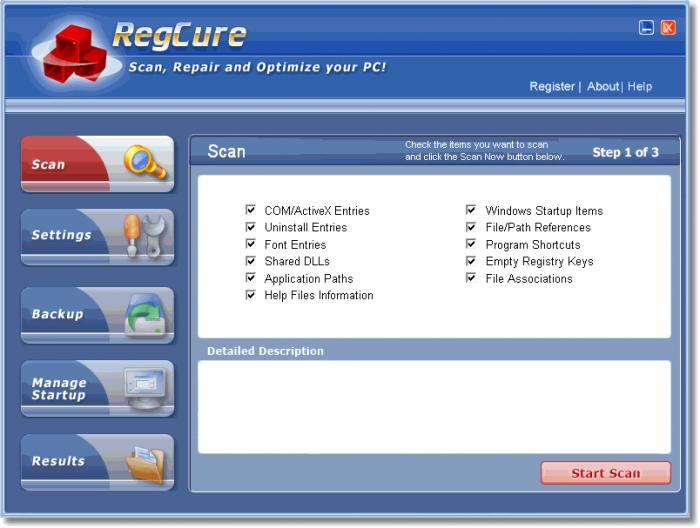
Task: Open the Scan section
Action: [97, 164]
